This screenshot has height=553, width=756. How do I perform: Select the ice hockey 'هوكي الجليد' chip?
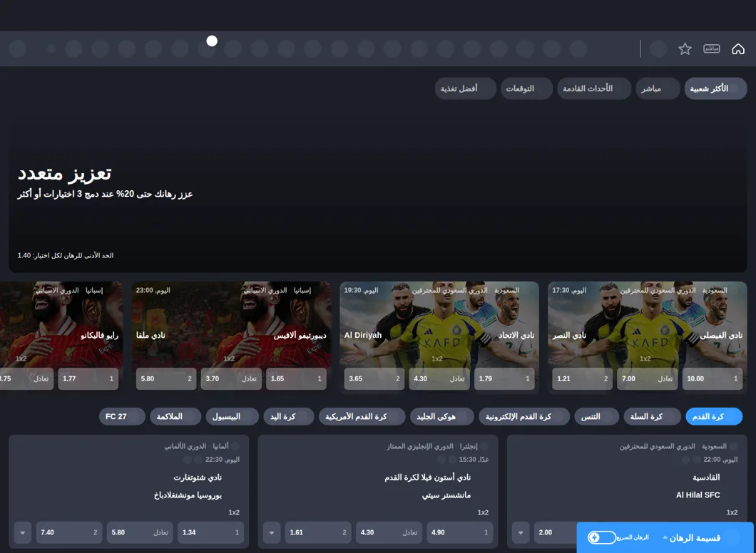[442, 417]
